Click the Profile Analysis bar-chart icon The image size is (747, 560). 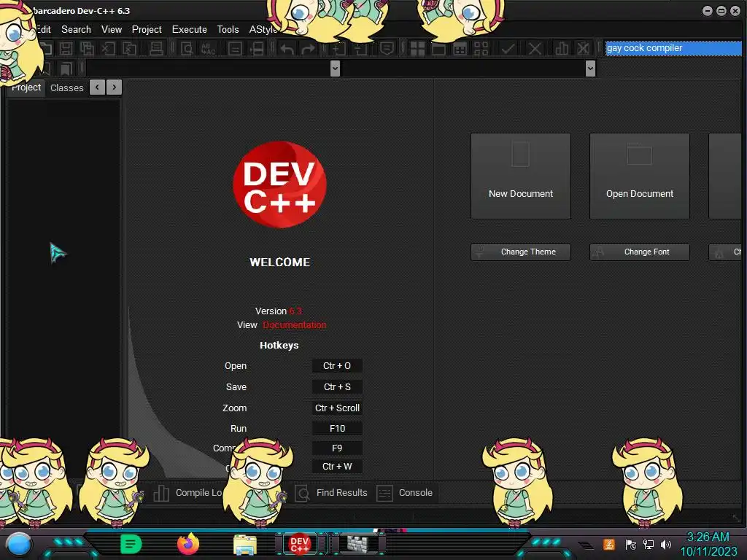562,48
